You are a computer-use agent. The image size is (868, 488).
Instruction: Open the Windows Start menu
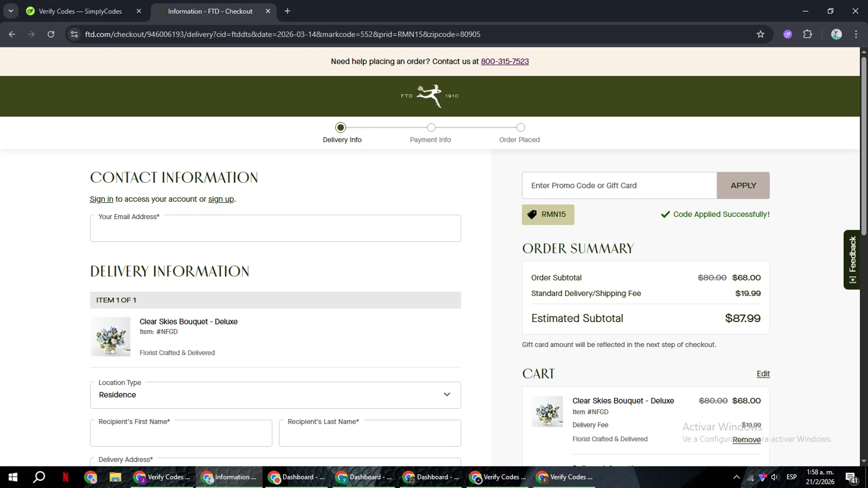pos(13,477)
